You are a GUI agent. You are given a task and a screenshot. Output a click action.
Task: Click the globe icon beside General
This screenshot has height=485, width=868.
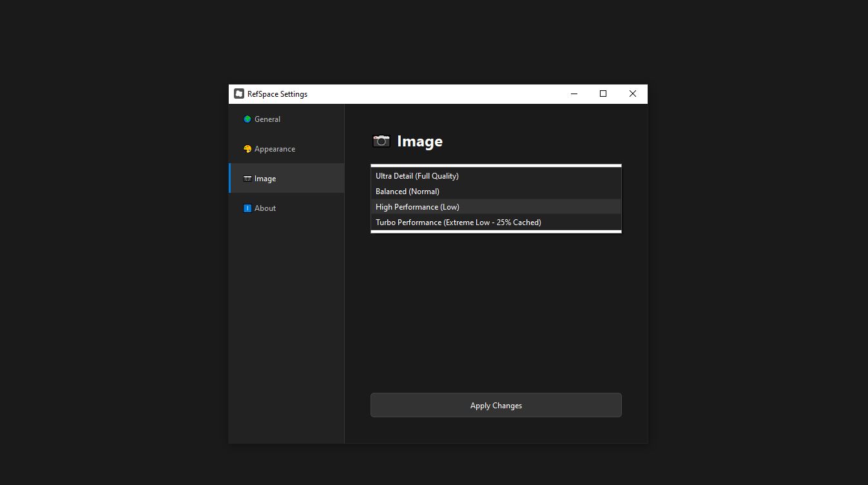pyautogui.click(x=247, y=119)
